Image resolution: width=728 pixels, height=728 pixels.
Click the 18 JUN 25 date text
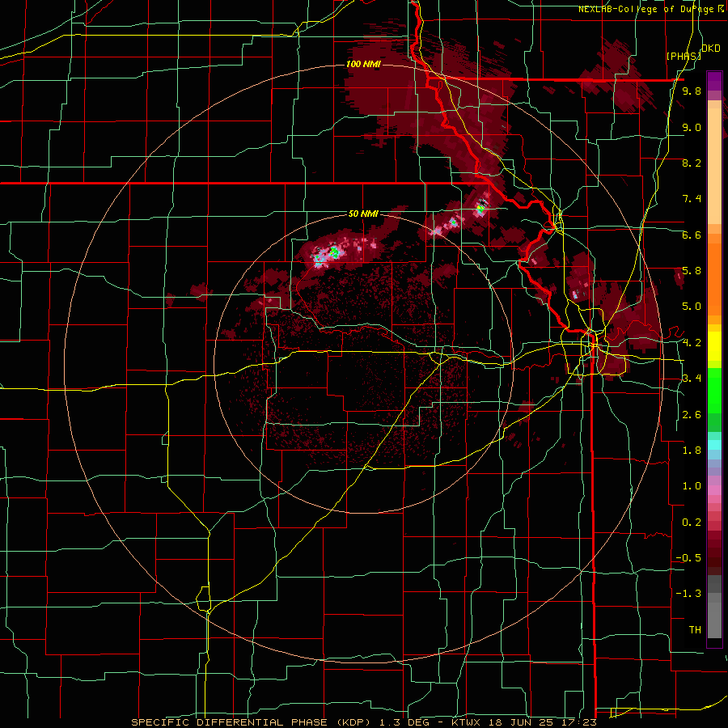(519, 722)
